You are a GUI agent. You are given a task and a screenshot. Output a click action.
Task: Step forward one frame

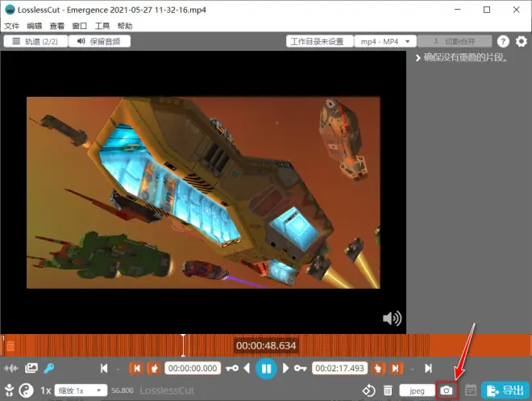285,369
